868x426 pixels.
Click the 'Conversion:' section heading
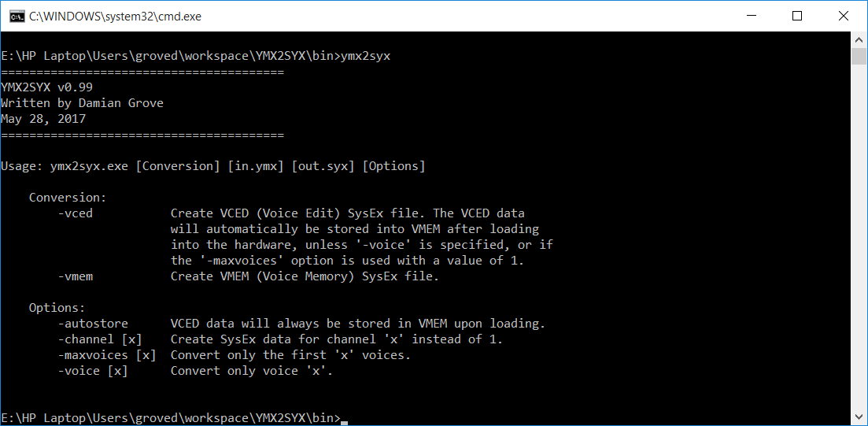coord(68,198)
